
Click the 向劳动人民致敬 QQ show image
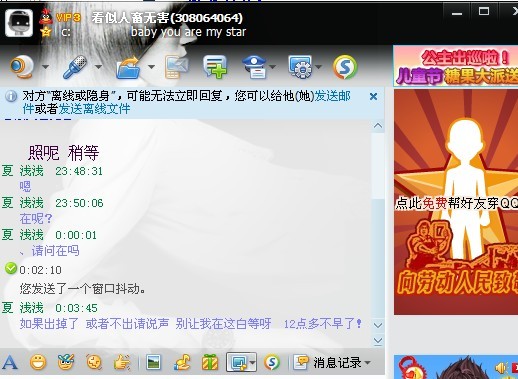(456, 202)
